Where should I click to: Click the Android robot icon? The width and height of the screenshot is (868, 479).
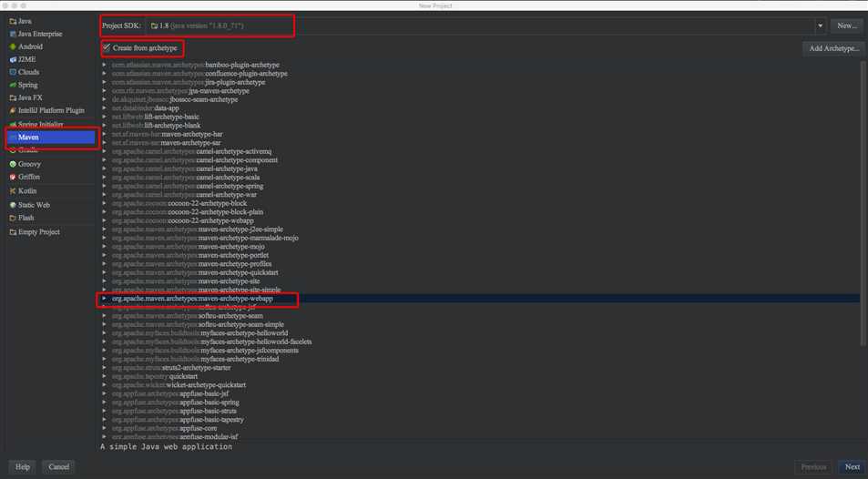[x=13, y=46]
